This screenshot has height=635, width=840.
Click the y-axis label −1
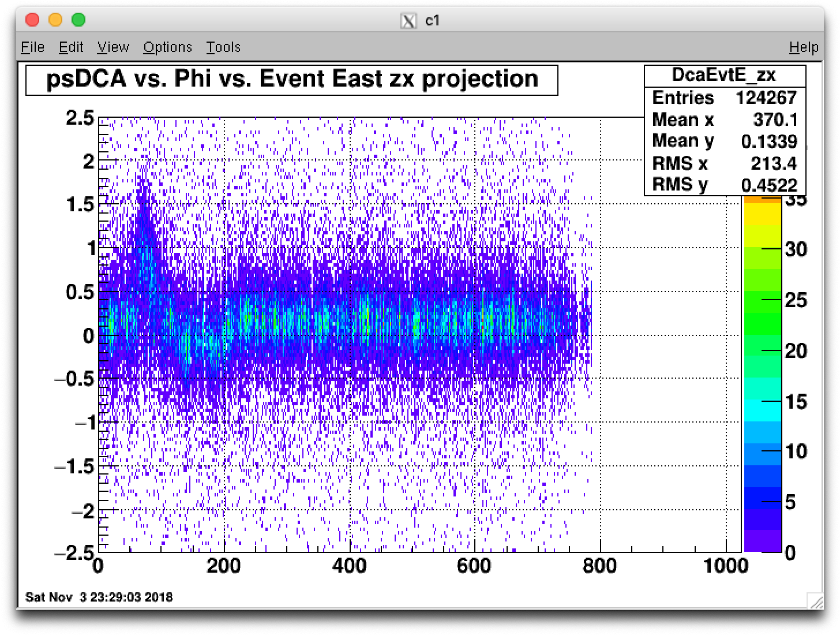85,423
